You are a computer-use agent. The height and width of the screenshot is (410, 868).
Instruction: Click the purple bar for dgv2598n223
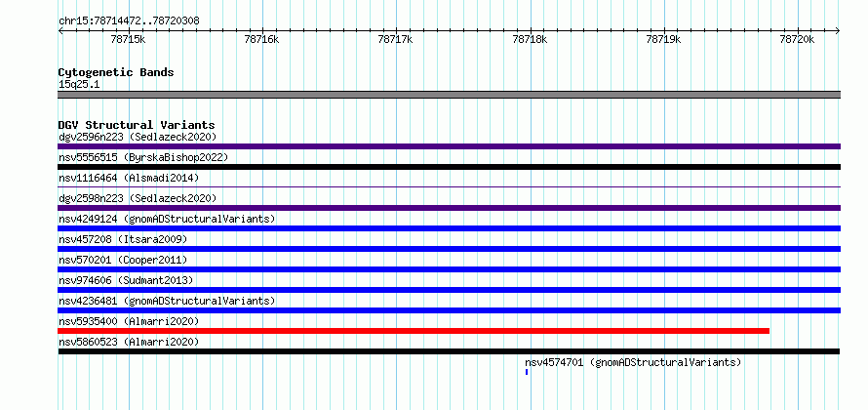(x=449, y=208)
